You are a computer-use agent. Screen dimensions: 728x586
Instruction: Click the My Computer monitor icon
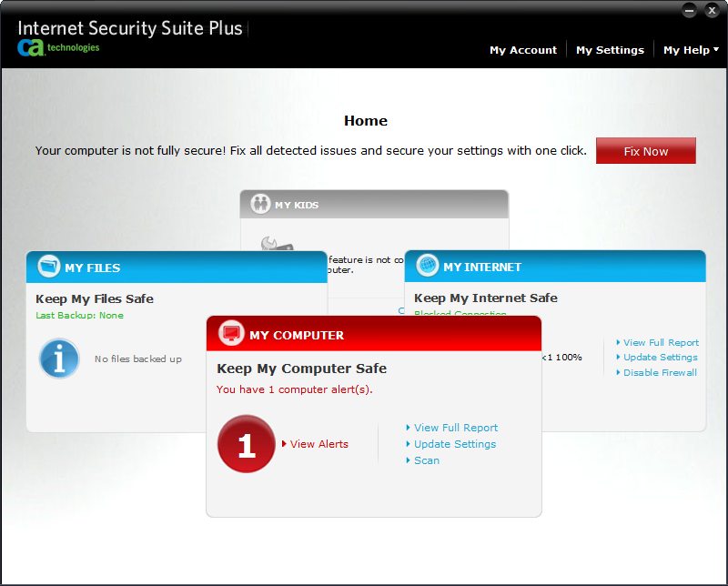[232, 335]
